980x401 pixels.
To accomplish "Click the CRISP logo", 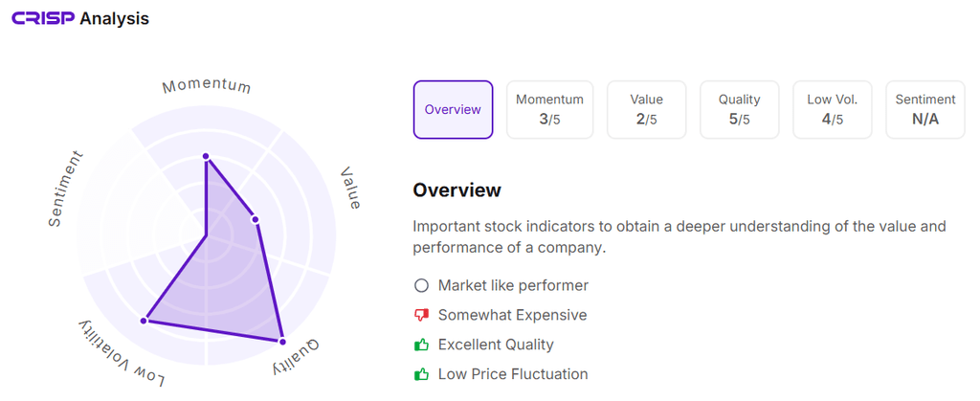I will [x=42, y=18].
